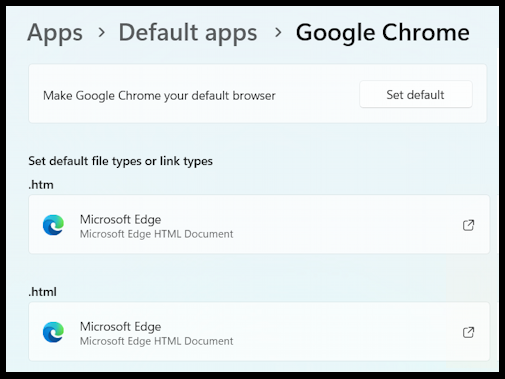Screen dimensions: 505x379
Task: Click 'Make Google Chrome your default browser' text
Action: coord(159,96)
